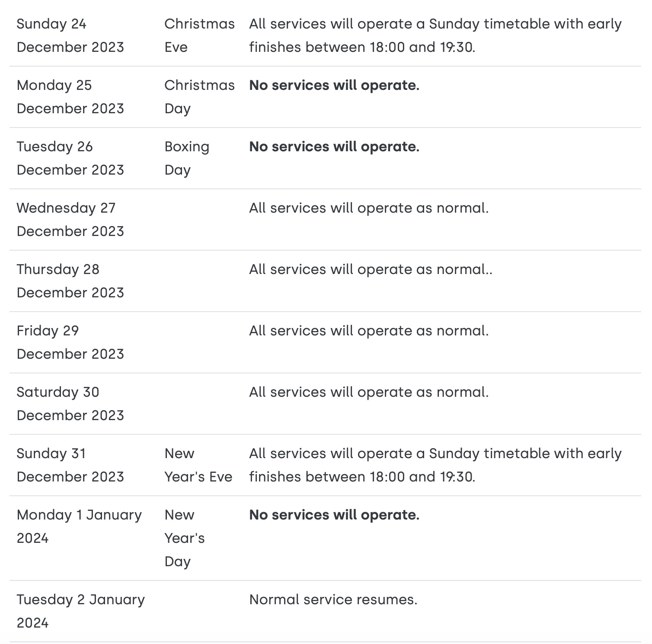Click the Boxing Day label
Image resolution: width=652 pixels, height=644 pixels.
187,158
